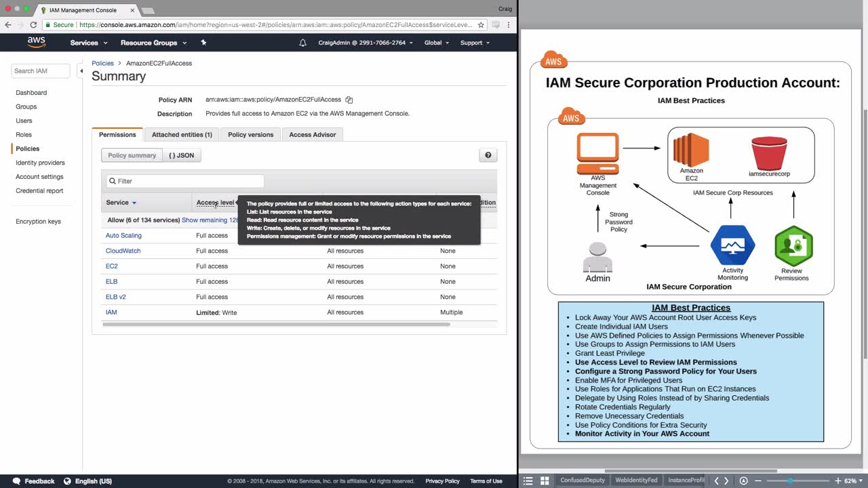Adjust the presentation zoom slider
The image size is (868, 488).
point(798,481)
